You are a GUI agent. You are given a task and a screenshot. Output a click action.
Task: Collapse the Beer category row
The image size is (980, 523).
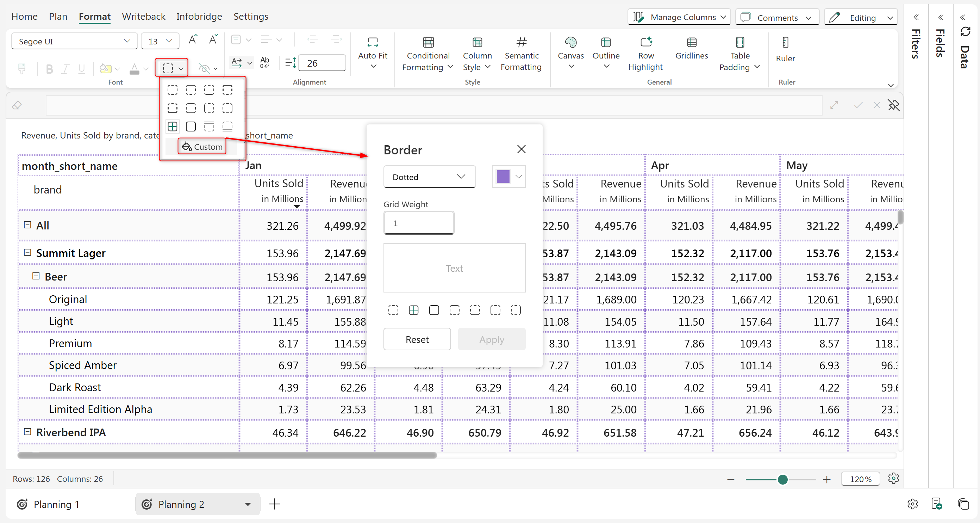tap(36, 276)
